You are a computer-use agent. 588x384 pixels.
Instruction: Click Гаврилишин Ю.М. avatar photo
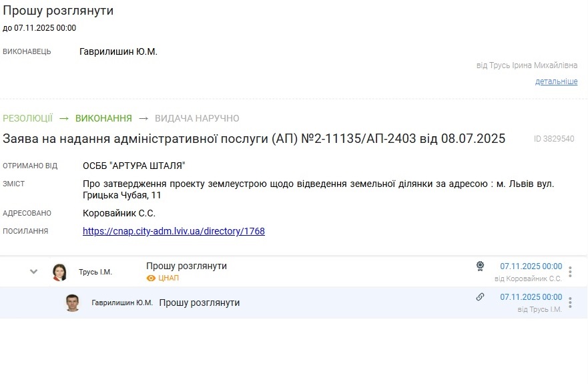point(72,303)
